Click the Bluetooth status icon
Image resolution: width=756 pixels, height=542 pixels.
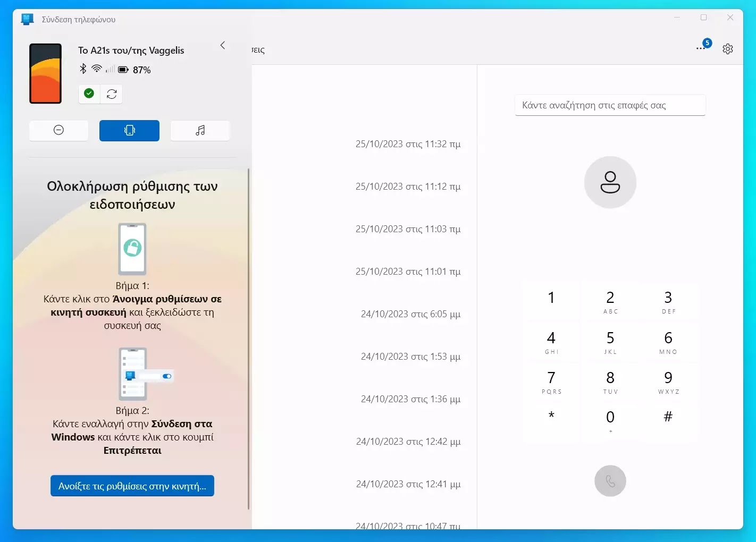point(83,69)
